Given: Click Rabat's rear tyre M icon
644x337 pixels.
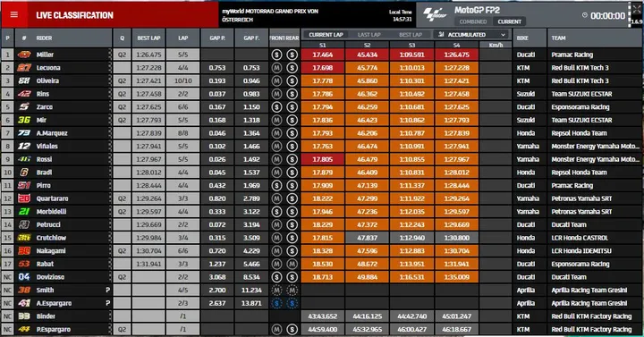Looking at the screenshot, I should coord(292,264).
